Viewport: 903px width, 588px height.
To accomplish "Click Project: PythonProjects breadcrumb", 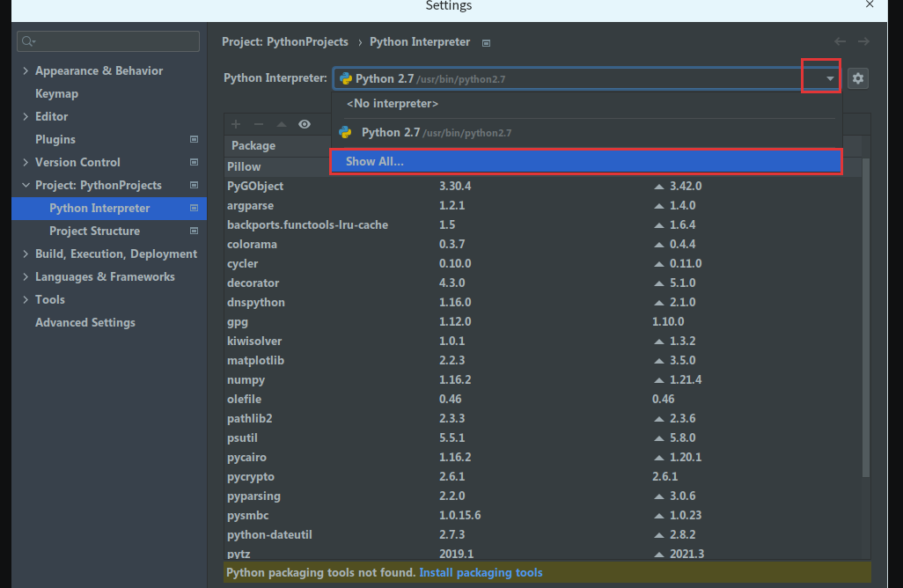I will (285, 42).
